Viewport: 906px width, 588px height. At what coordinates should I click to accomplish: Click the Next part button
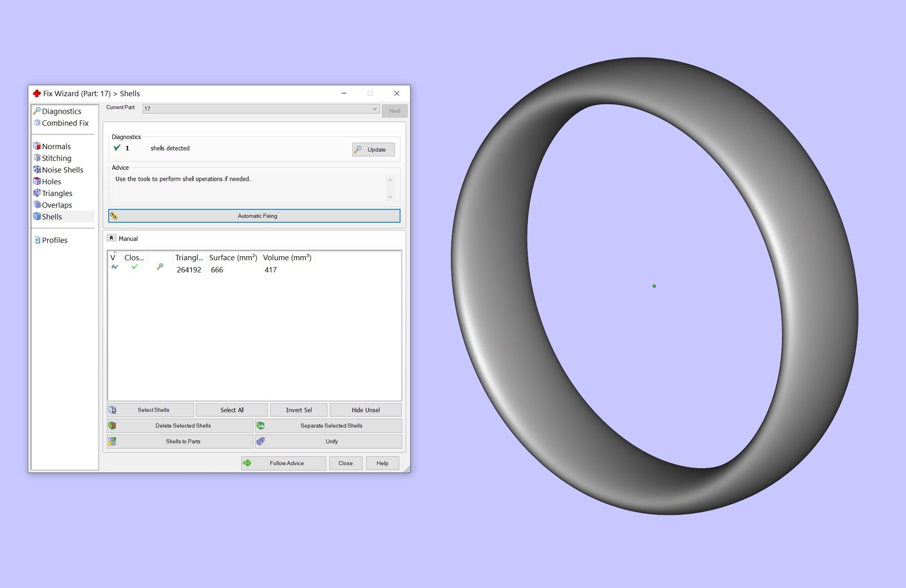pos(395,111)
